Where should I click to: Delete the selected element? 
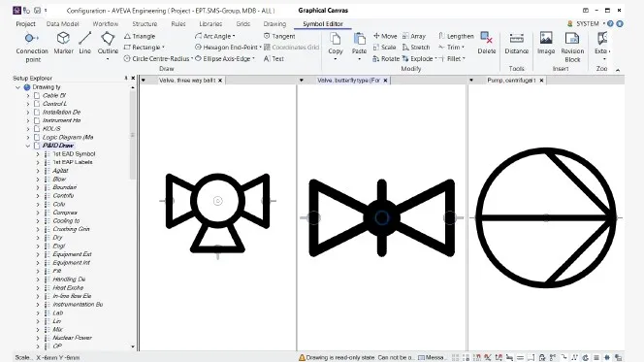(487, 43)
